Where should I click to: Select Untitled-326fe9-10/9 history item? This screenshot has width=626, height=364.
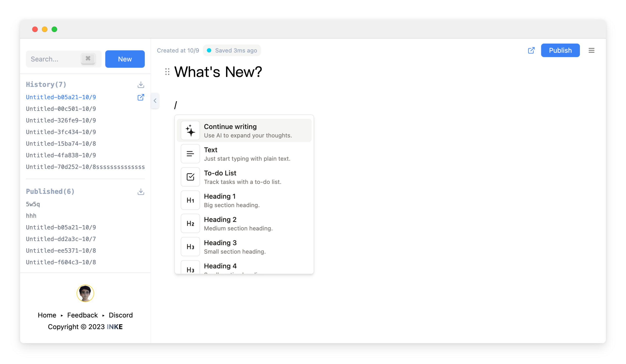click(60, 121)
